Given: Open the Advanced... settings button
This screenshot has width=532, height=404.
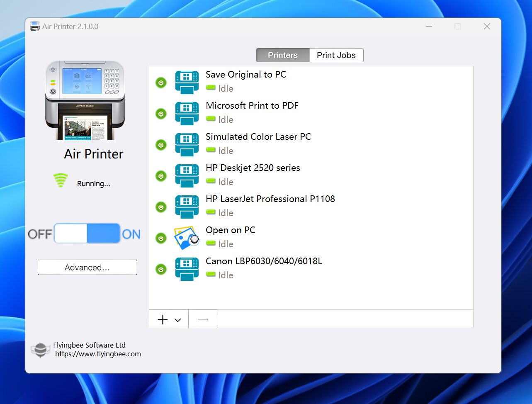Looking at the screenshot, I should tap(87, 268).
